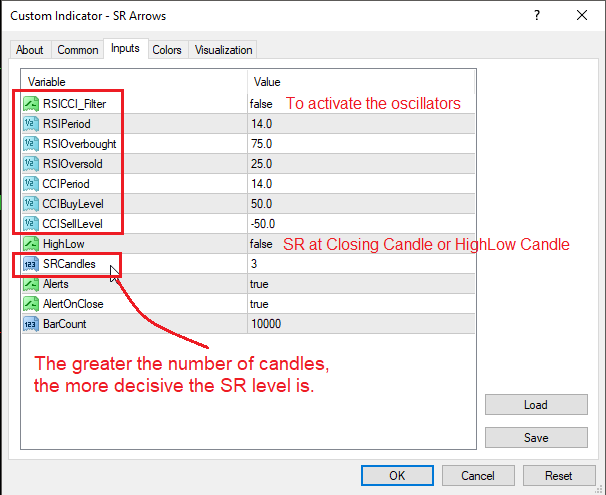
Task: Open the About tab
Action: click(x=30, y=50)
